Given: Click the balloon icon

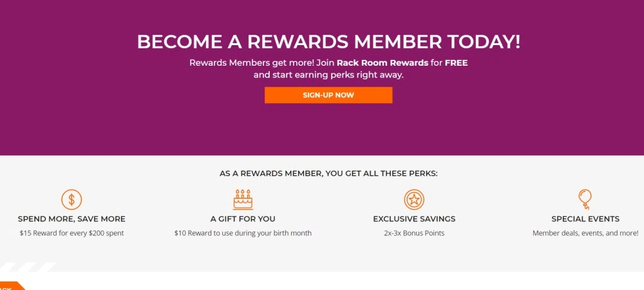Looking at the screenshot, I should click(585, 198).
